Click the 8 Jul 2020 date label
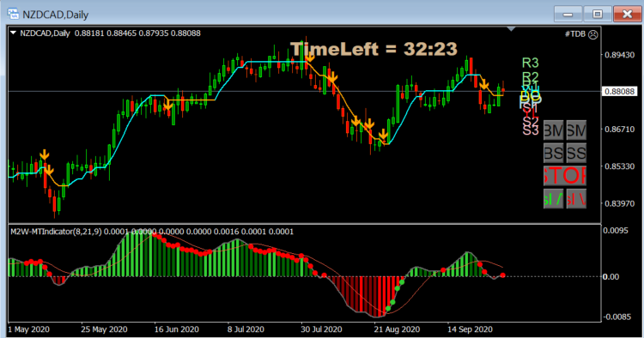The width and height of the screenshot is (644, 338). [x=246, y=329]
